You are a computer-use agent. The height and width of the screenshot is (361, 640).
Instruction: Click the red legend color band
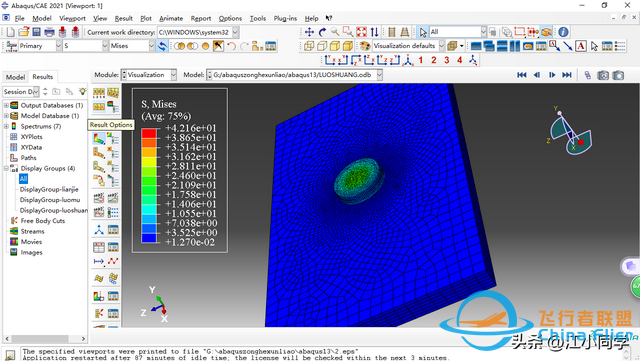pos(149,133)
